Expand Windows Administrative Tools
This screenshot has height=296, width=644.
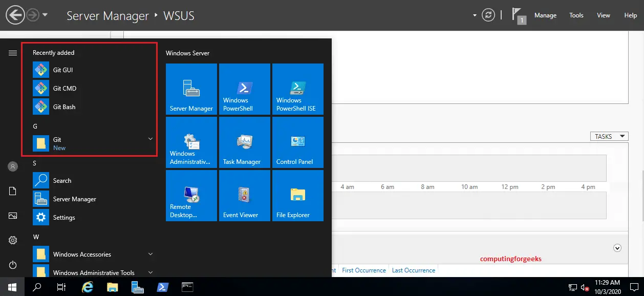pyautogui.click(x=150, y=272)
